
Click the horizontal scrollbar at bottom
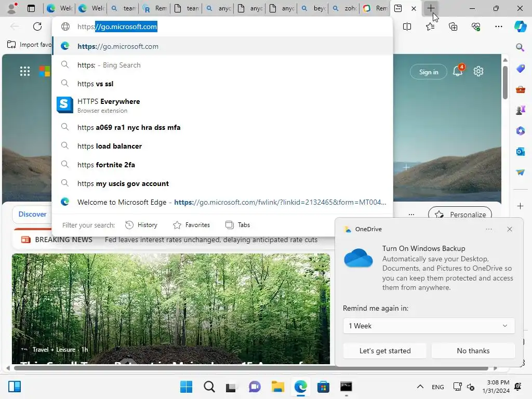coord(251,368)
